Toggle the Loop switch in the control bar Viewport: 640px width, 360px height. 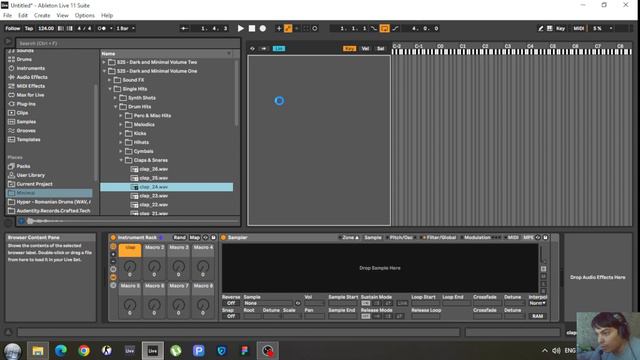(384, 28)
